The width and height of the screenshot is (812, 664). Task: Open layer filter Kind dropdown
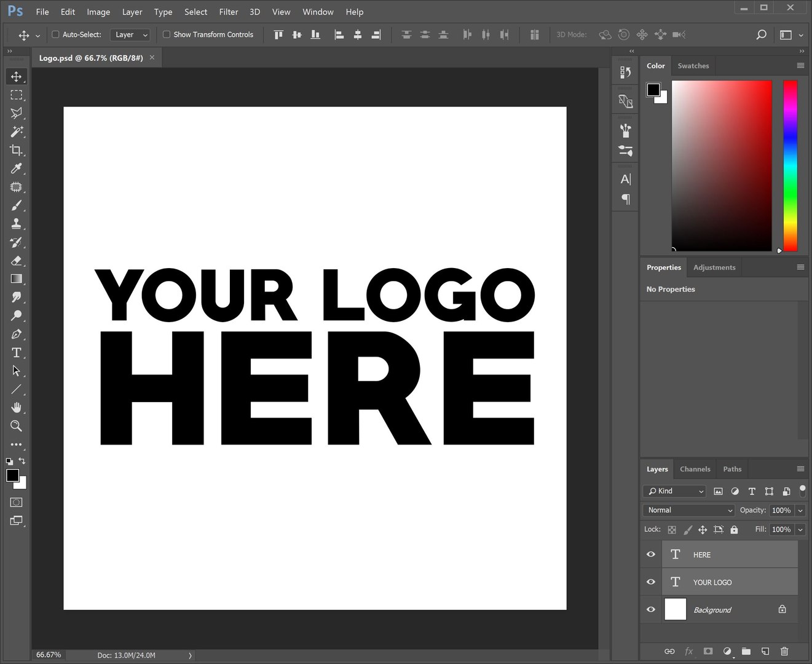pyautogui.click(x=674, y=491)
